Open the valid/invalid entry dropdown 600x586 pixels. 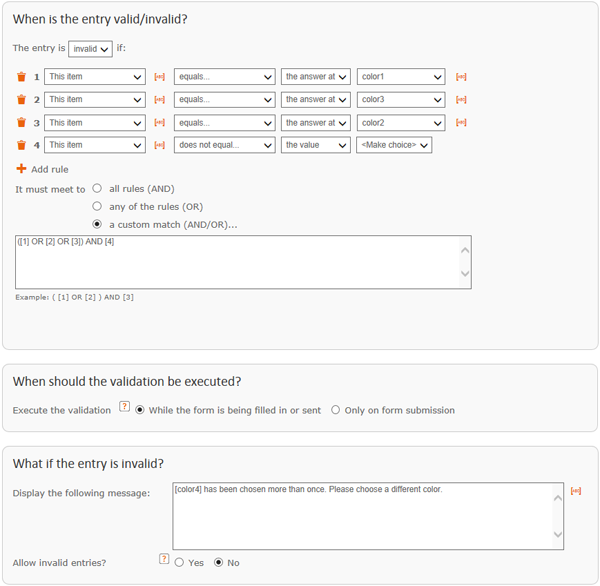(90, 49)
